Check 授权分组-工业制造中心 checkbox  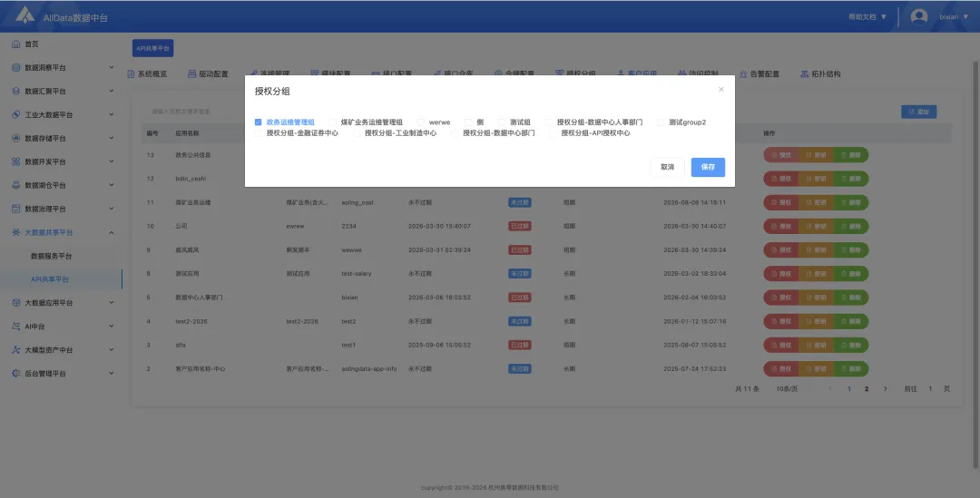pos(357,133)
